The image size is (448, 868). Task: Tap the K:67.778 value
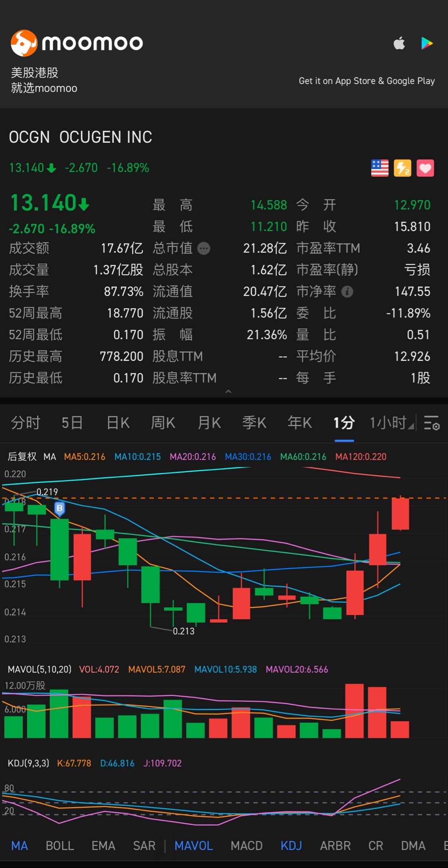pos(74,763)
